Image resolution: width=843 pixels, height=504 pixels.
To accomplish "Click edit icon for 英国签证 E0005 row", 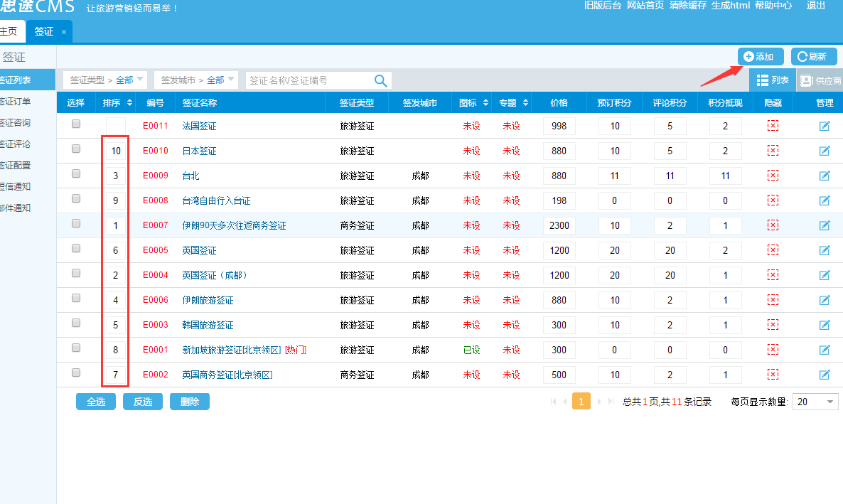I will 825,250.
